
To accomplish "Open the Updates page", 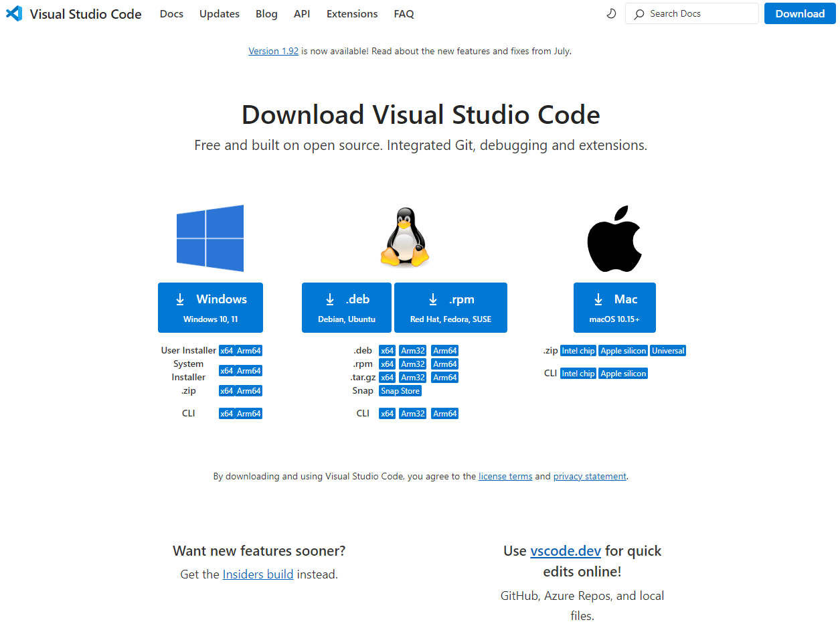I will click(x=220, y=13).
